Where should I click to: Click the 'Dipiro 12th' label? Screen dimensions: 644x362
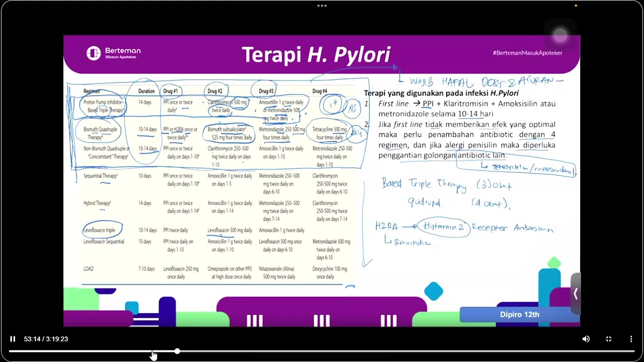click(519, 315)
